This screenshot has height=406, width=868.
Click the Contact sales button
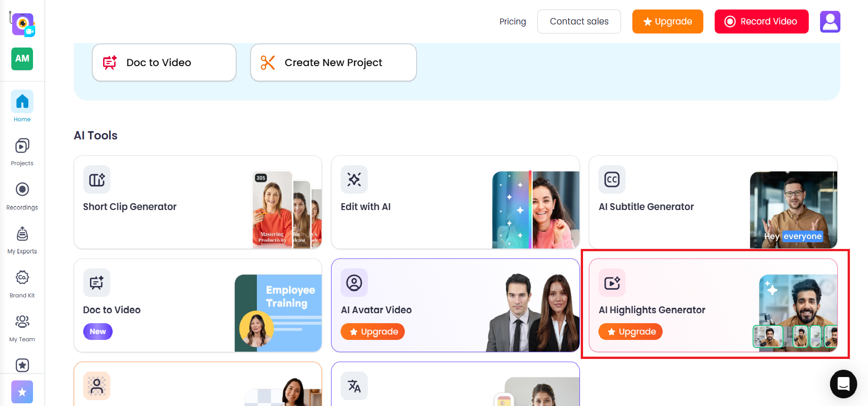pos(579,22)
